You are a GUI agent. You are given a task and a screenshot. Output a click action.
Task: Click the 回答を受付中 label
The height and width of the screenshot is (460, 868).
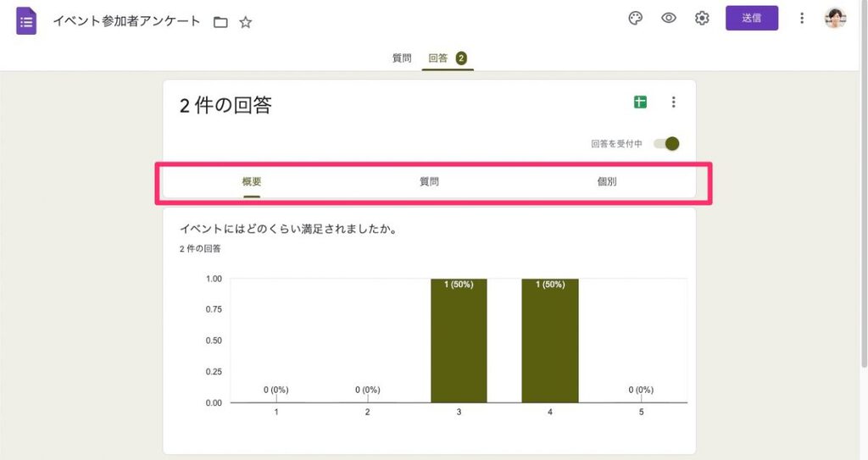pos(617,144)
